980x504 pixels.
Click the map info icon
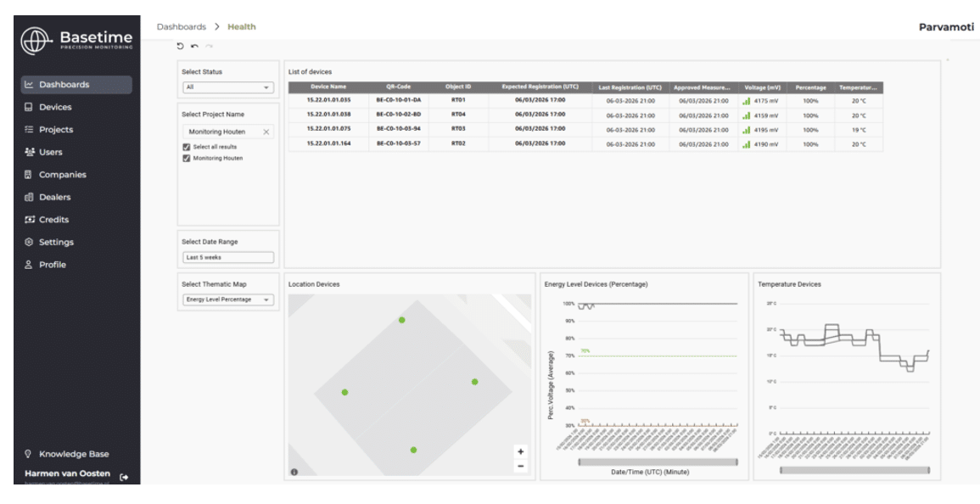tap(294, 472)
